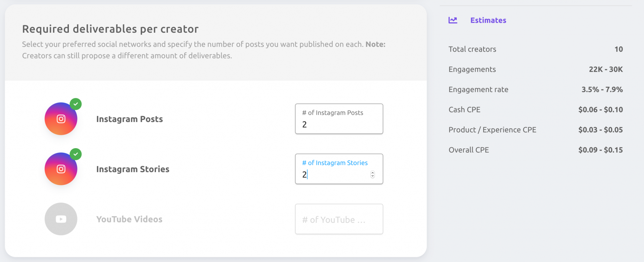The image size is (644, 262).
Task: Click the Instagram Stories number stepper arrows
Action: point(373,175)
